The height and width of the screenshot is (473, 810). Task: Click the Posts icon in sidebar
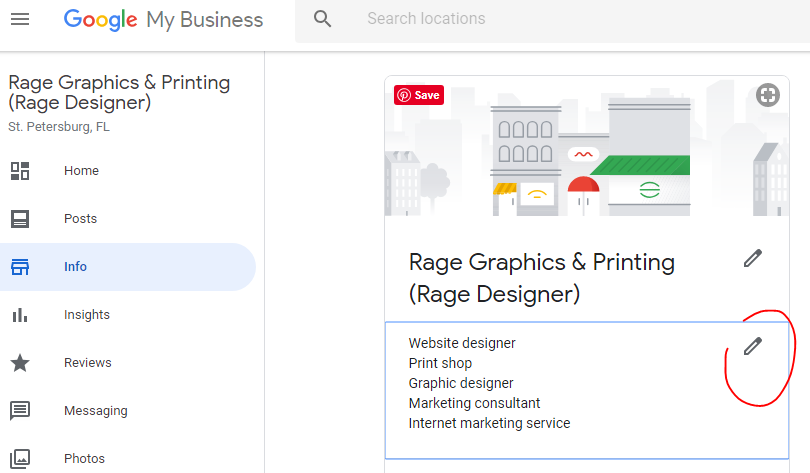point(20,219)
